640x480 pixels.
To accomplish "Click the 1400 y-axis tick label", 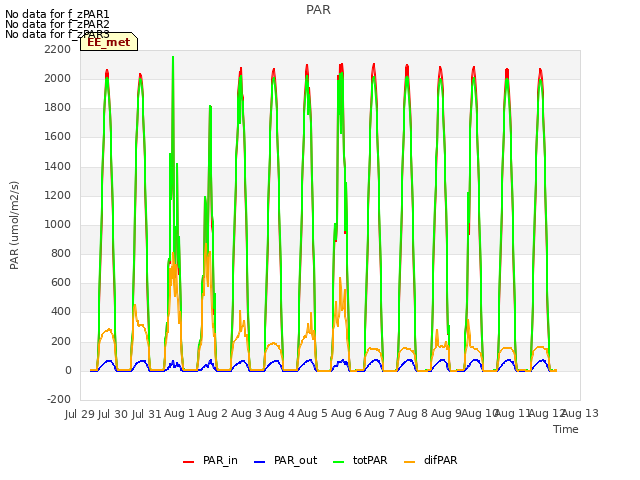I will coord(58,167).
